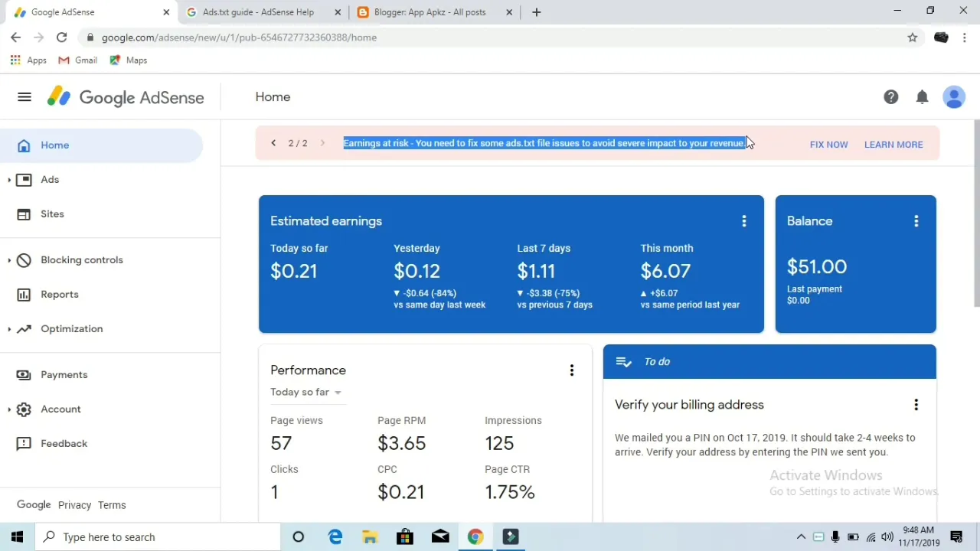Click the Feedback icon in sidebar

(24, 444)
